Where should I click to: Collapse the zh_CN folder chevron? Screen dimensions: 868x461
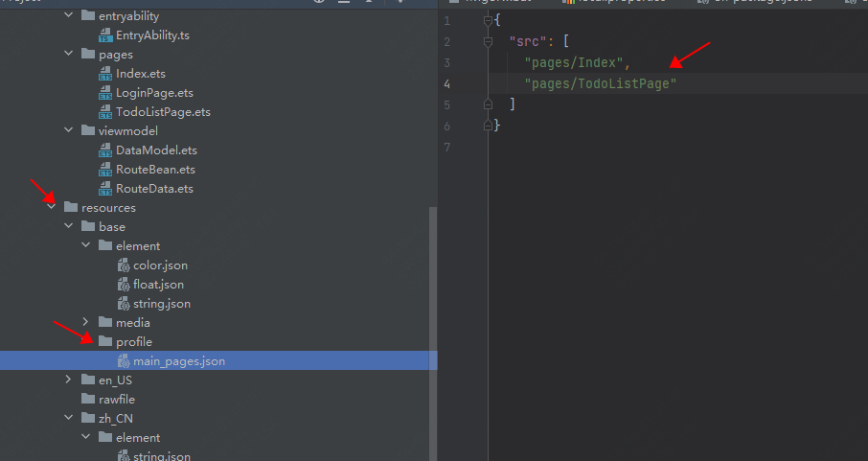click(x=69, y=418)
